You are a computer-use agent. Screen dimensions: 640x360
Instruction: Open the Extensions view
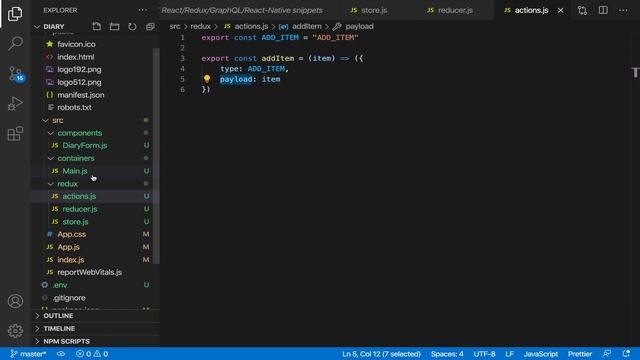click(x=15, y=133)
